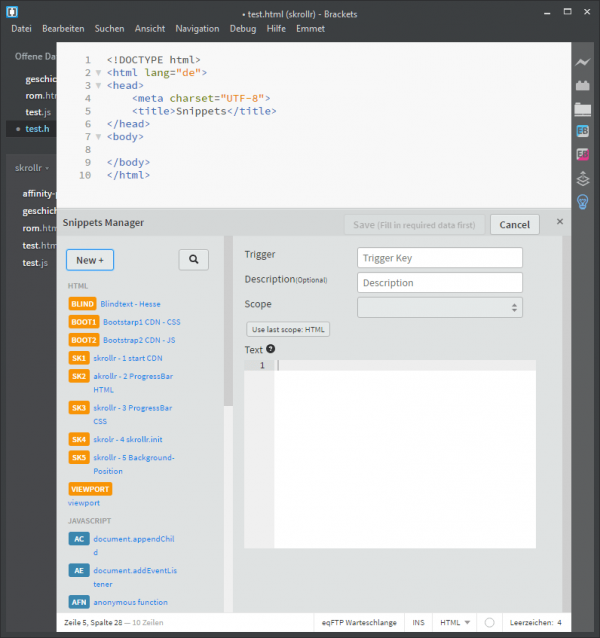Screen dimensions: 600x638
Task: Collapse the html tag fold arrow on line 2
Action: pyautogui.click(x=98, y=73)
